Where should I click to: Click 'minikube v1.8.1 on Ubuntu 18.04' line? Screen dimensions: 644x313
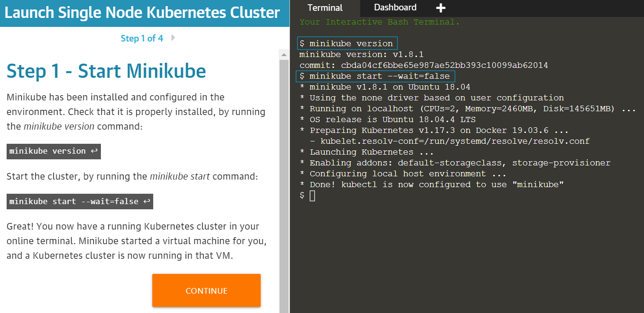click(385, 87)
